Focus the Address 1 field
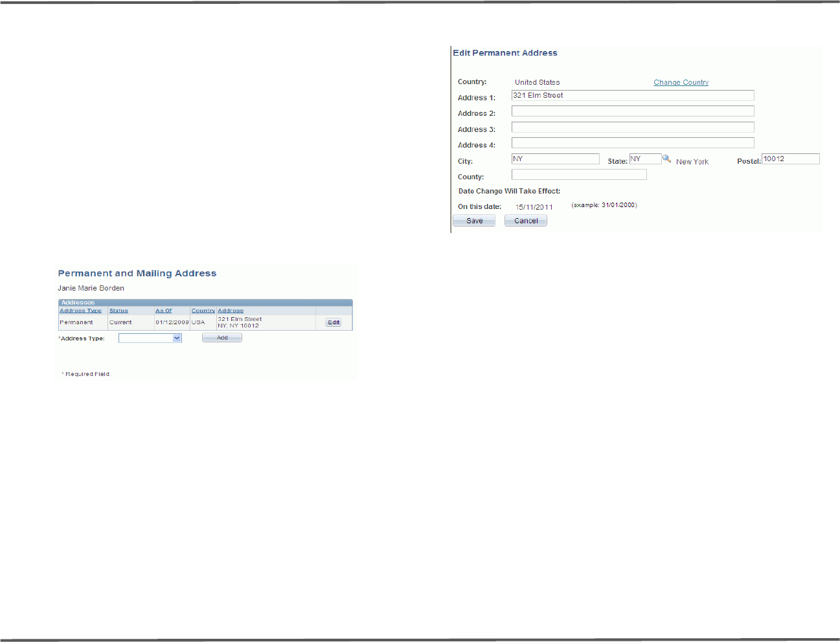Screen dimensions: 840x642 [633, 95]
